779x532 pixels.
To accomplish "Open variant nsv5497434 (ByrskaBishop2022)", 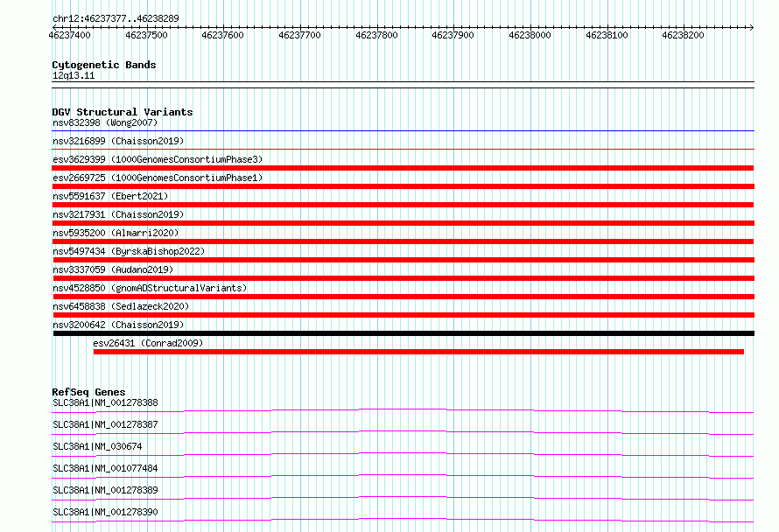I will point(129,251).
